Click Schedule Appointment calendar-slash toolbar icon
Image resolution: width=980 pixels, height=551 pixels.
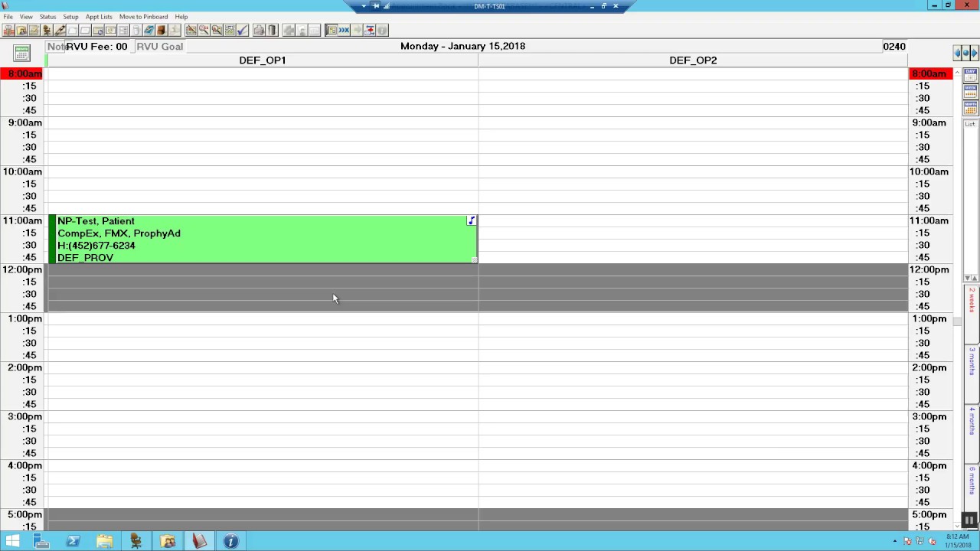[x=191, y=30]
